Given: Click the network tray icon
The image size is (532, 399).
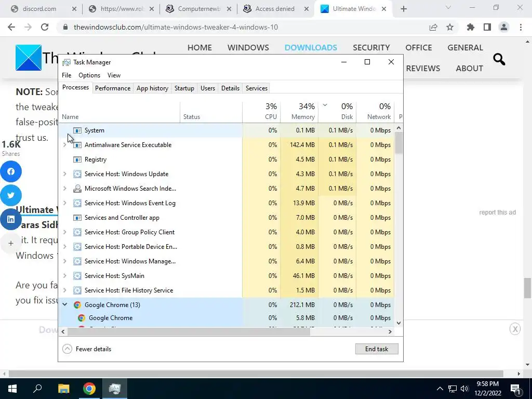Looking at the screenshot, I should (x=453, y=389).
